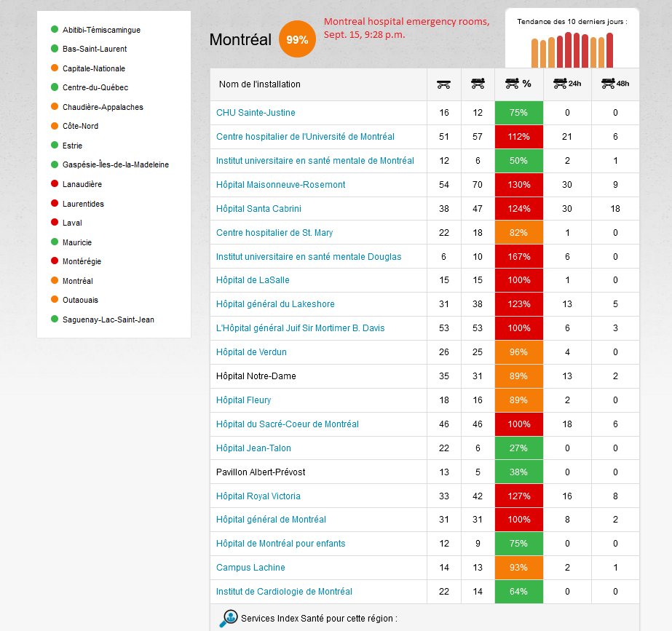Open the Hôpital Royal Victoria link

point(258,496)
